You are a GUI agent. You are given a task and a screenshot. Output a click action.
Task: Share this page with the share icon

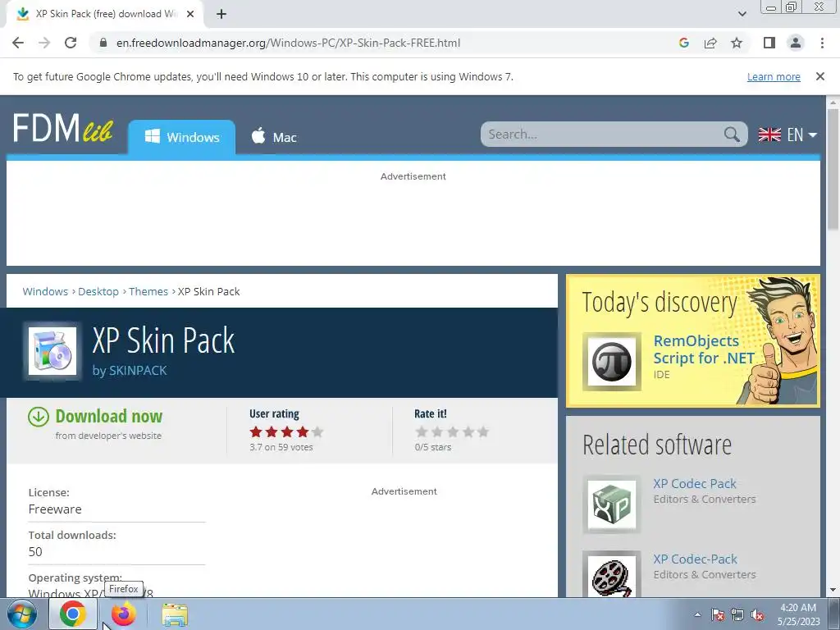710,43
